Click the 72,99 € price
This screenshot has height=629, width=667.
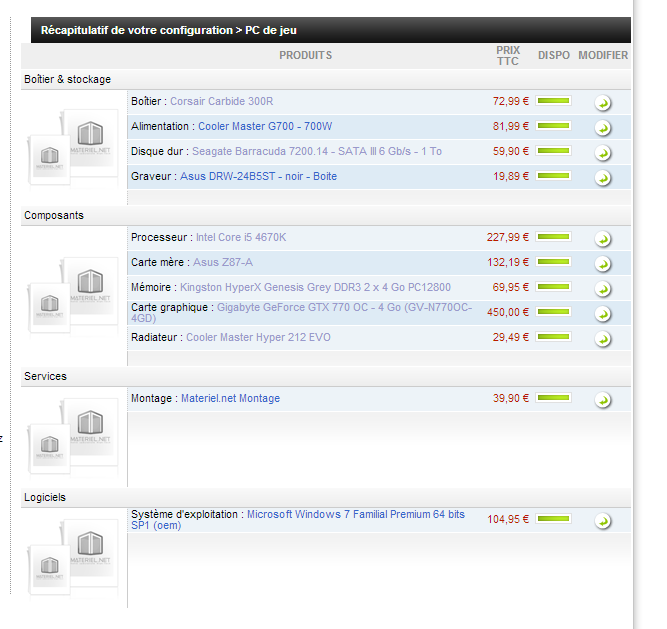pos(510,101)
